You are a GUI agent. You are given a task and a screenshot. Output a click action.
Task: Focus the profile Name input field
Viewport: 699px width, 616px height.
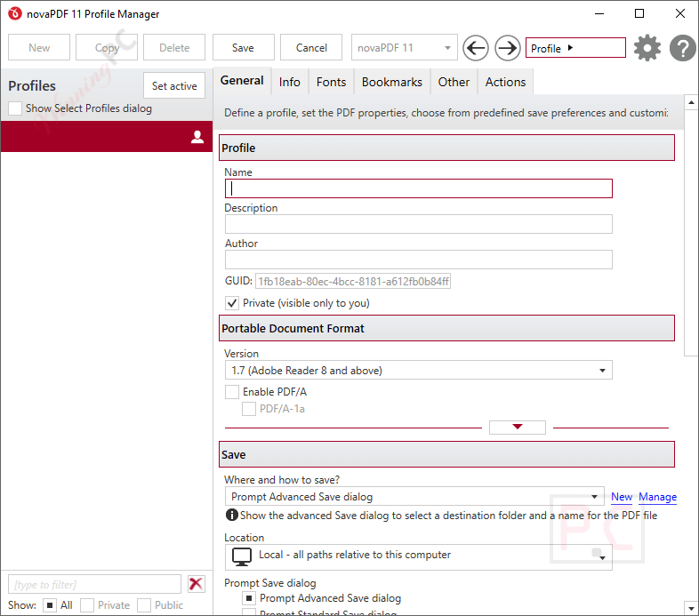pyautogui.click(x=419, y=188)
